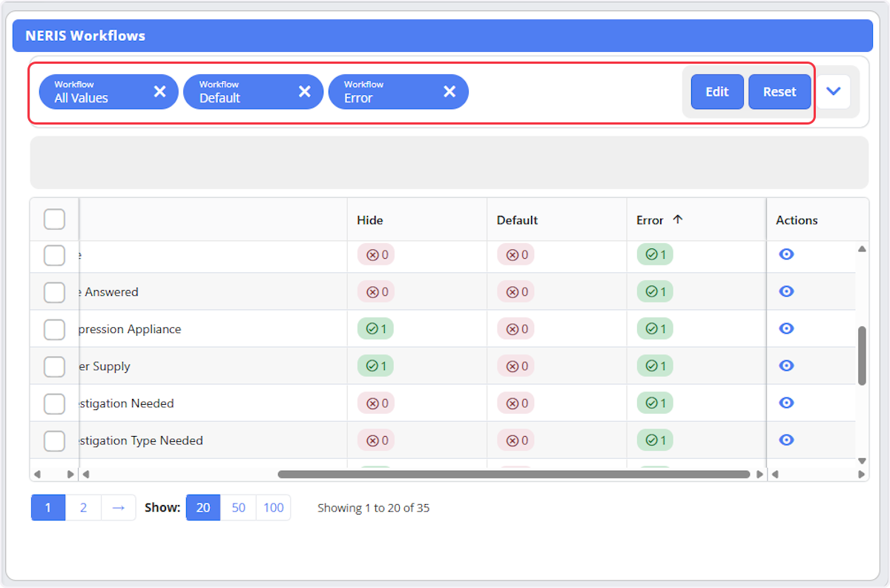890x588 pixels.
Task: Expand the filter panel chevron dropdown
Action: (x=834, y=92)
